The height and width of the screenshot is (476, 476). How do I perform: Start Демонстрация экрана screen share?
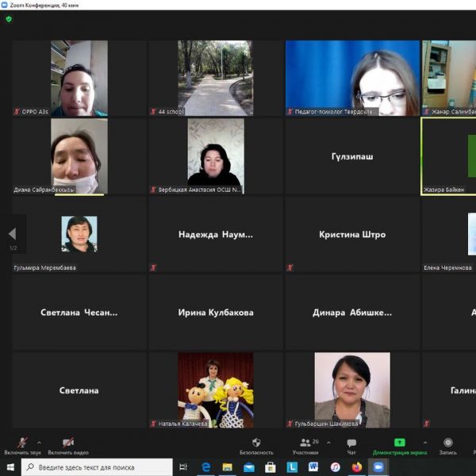400,446
